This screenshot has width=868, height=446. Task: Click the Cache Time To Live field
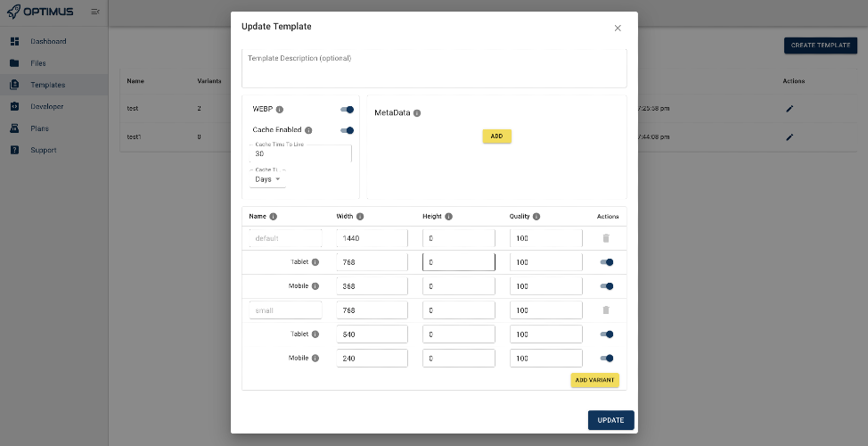click(300, 153)
